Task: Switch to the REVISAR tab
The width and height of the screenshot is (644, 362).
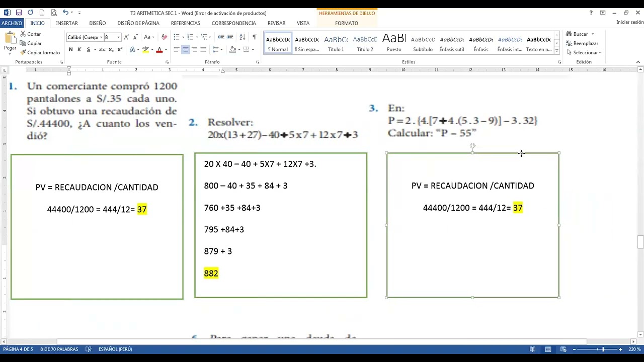Action: [276, 23]
